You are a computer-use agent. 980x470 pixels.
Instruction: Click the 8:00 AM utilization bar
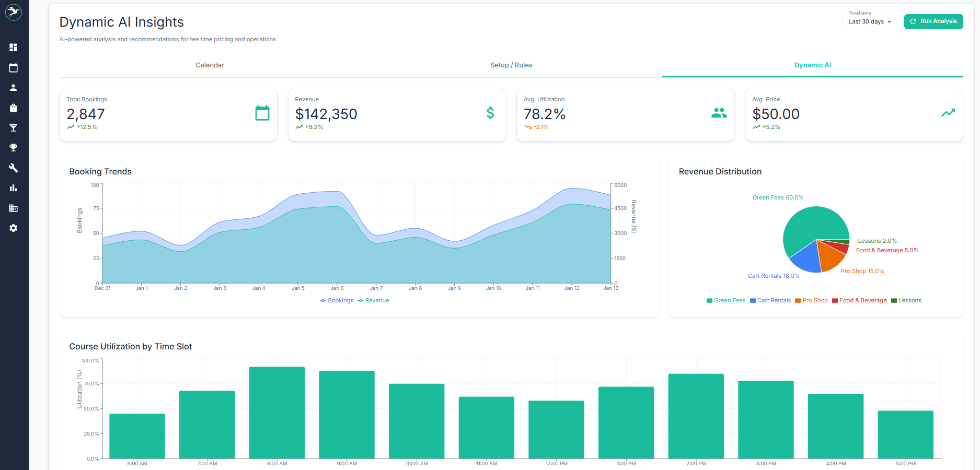pyautogui.click(x=277, y=413)
